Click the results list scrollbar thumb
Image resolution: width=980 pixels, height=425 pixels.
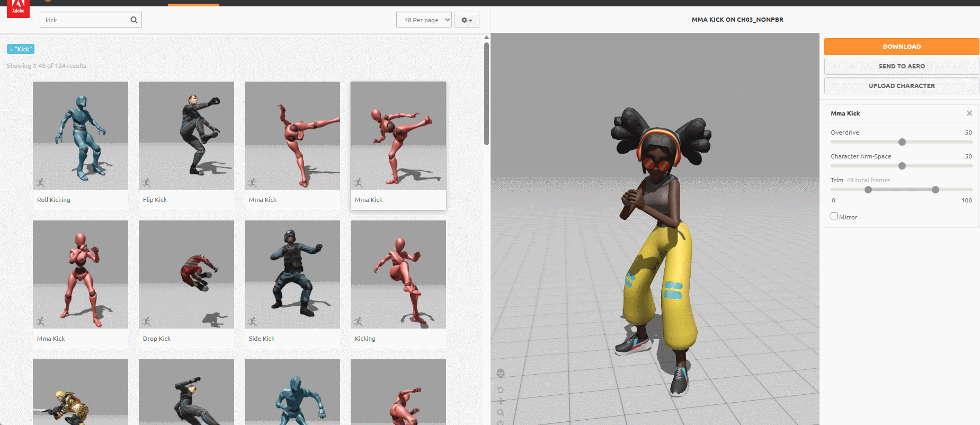click(486, 93)
